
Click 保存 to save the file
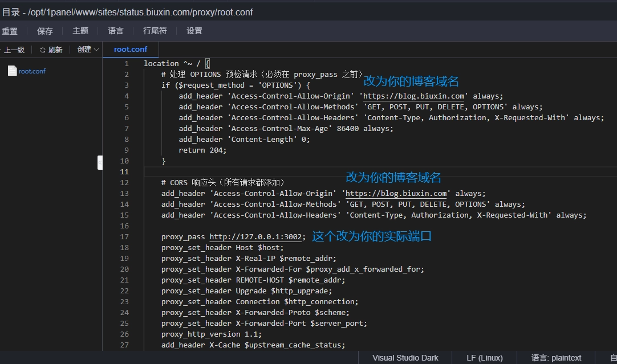click(x=45, y=31)
